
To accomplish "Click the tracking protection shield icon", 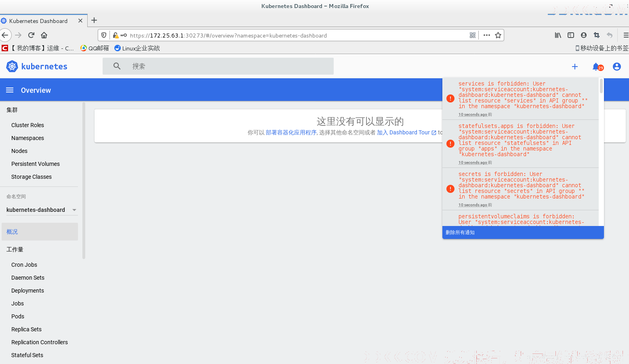I will coord(104,35).
